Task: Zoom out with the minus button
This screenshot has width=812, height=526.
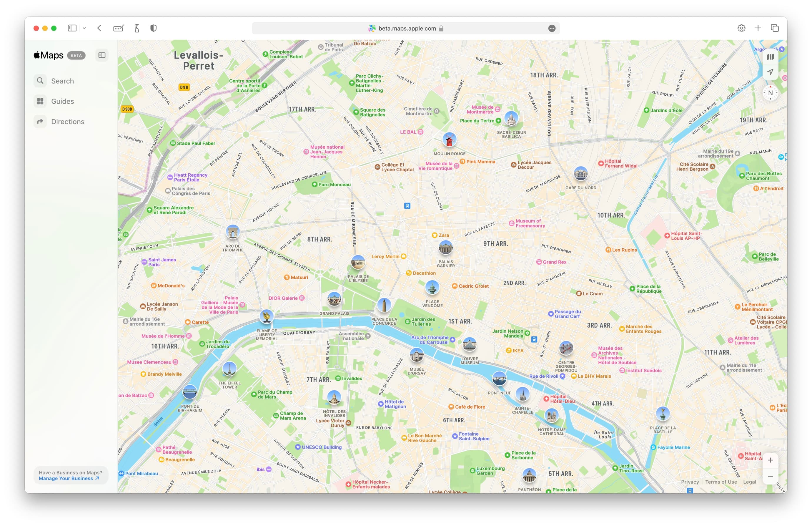Action: 771,477
